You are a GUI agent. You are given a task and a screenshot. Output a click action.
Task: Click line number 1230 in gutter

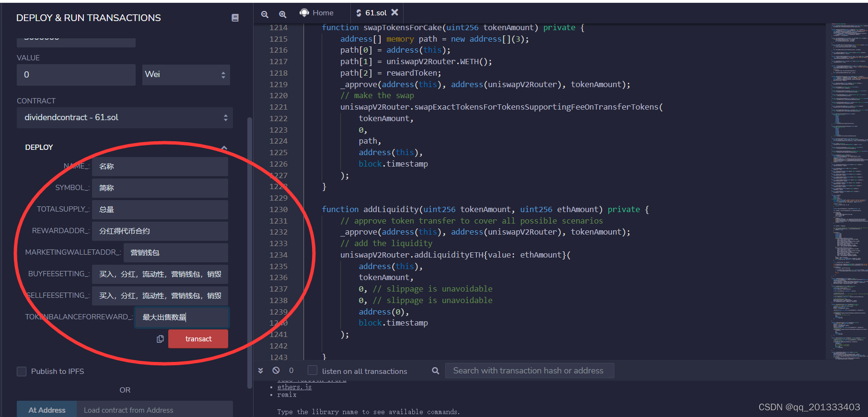click(x=278, y=209)
